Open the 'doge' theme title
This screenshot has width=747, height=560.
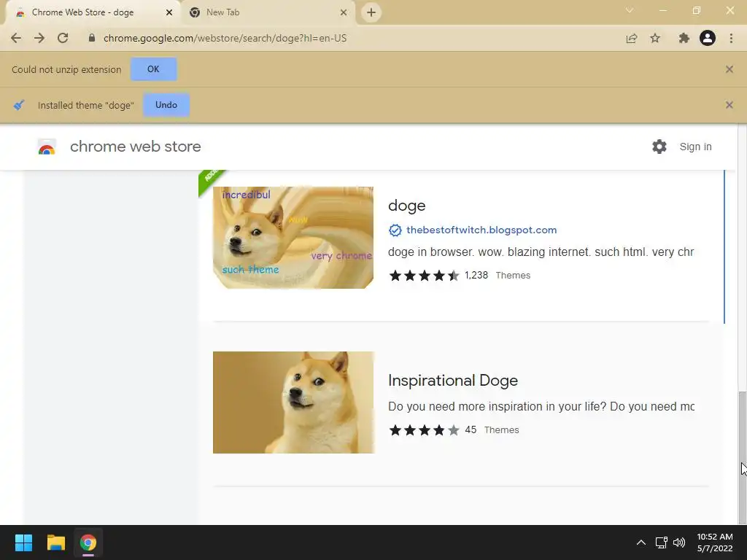(x=406, y=206)
